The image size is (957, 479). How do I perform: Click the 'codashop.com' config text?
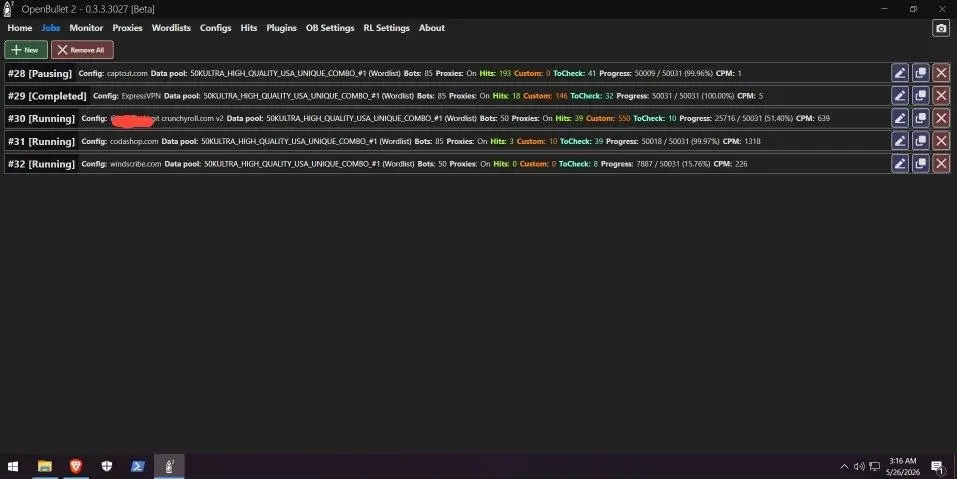[x=134, y=141]
